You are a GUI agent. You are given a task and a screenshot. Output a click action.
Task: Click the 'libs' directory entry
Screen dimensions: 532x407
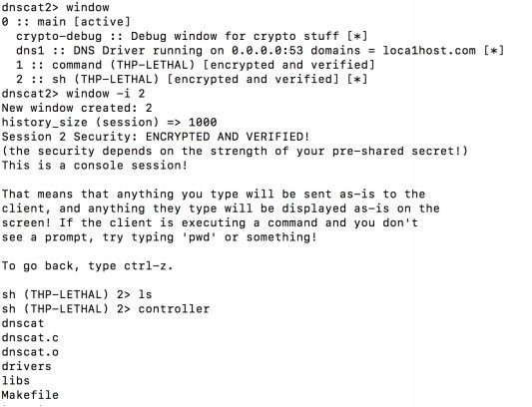[16, 380]
